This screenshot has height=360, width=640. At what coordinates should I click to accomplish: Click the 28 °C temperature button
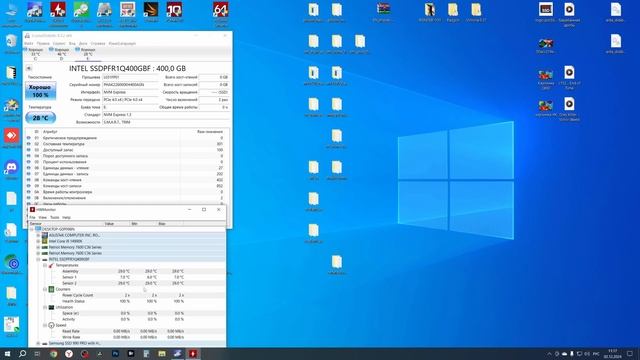(40, 118)
